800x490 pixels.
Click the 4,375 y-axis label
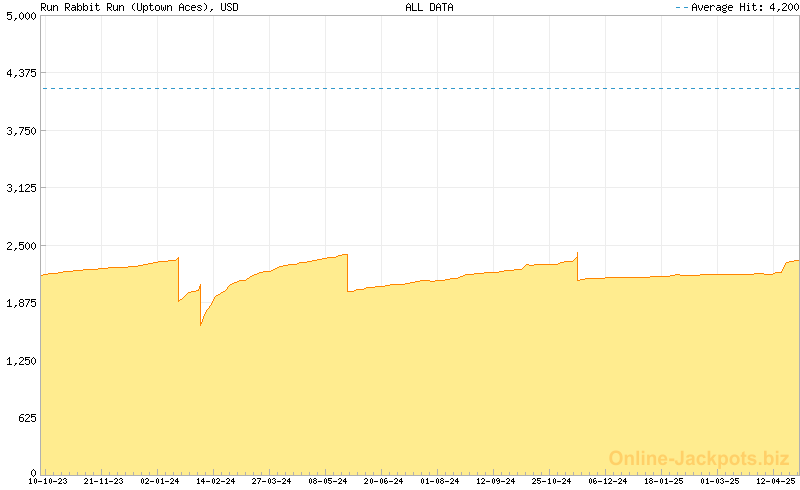coord(20,74)
